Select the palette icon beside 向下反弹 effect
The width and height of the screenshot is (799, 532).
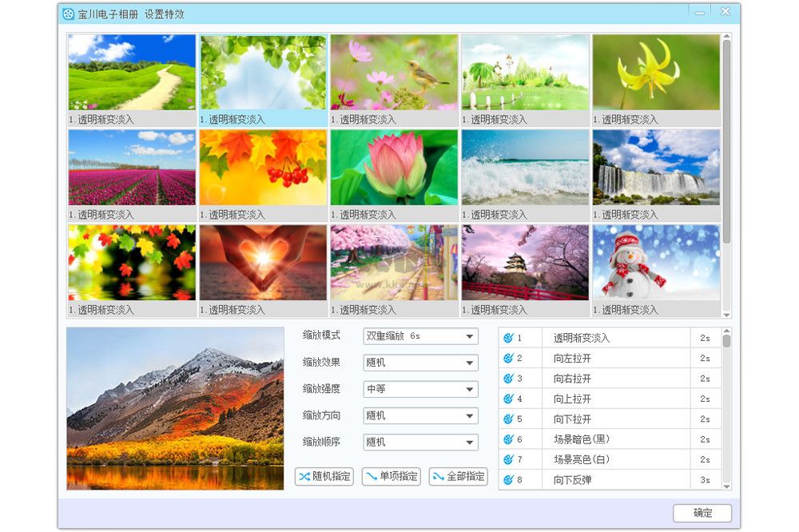507,479
